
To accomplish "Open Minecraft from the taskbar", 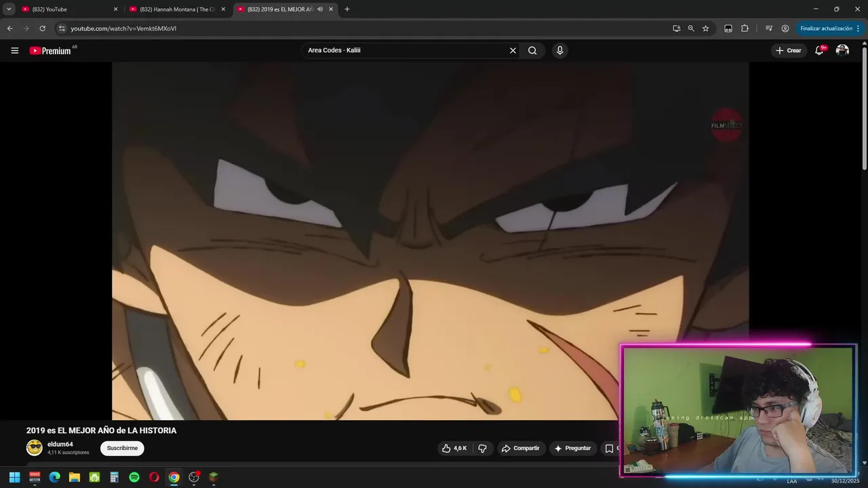I will pyautogui.click(x=214, y=477).
